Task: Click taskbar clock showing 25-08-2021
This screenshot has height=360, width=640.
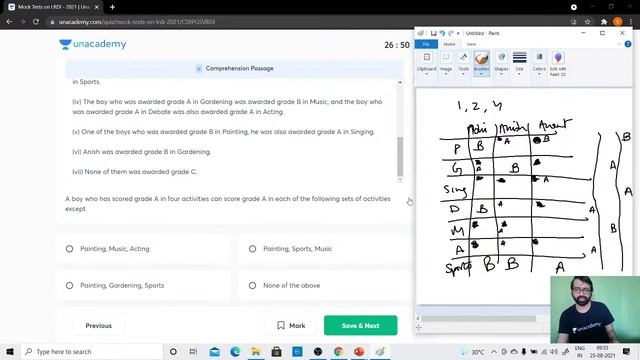Action: pos(602,351)
